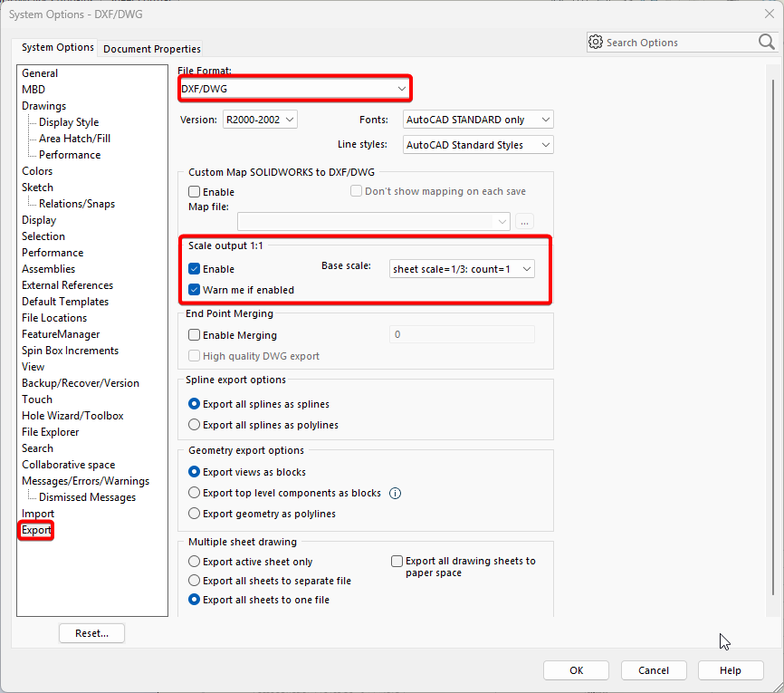Select Assemblies in options list
Image resolution: width=784 pixels, height=693 pixels.
point(49,269)
